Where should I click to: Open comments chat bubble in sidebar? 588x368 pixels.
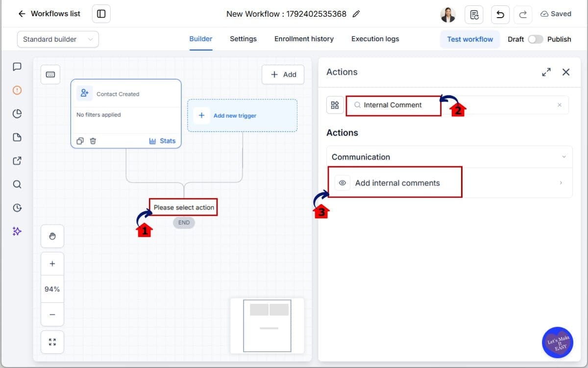(17, 67)
